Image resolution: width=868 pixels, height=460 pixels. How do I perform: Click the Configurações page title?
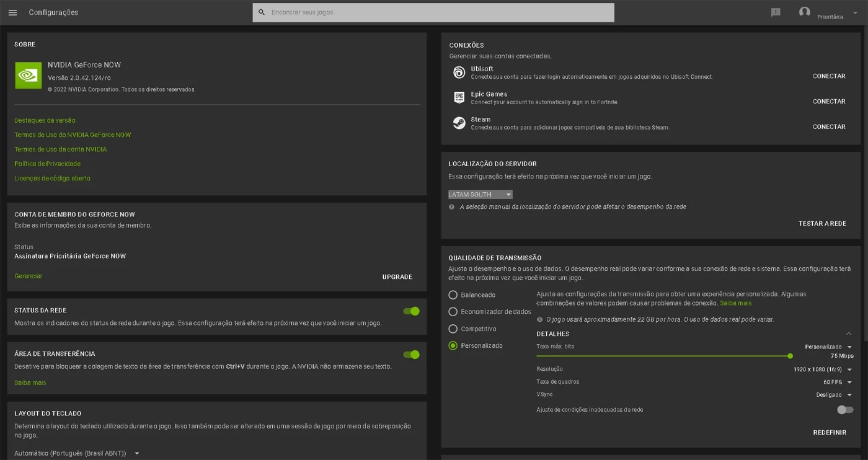[53, 12]
